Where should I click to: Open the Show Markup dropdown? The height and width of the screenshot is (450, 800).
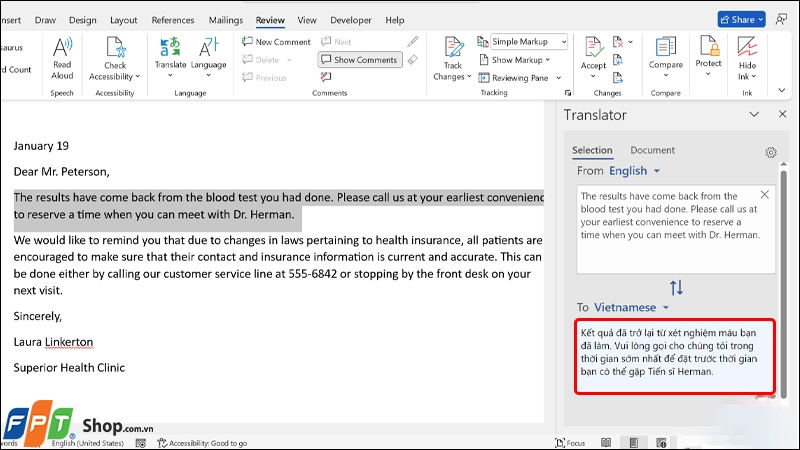coord(514,60)
